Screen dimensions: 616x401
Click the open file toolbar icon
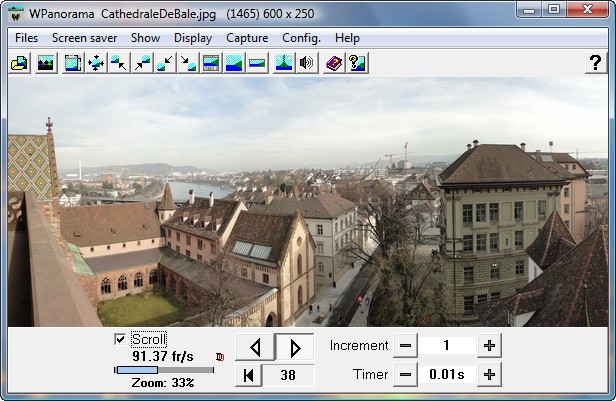(x=19, y=63)
